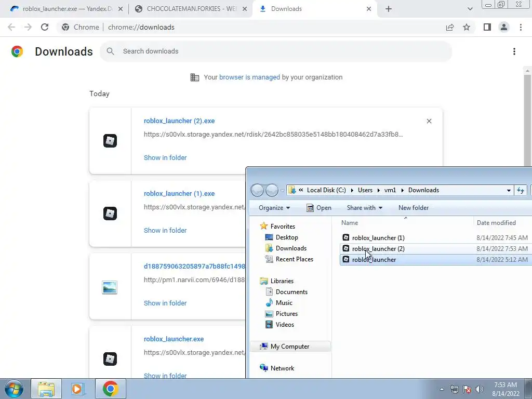Show roblox_launcher (1).exe in folder
Image resolution: width=532 pixels, height=399 pixels.
[x=165, y=230]
